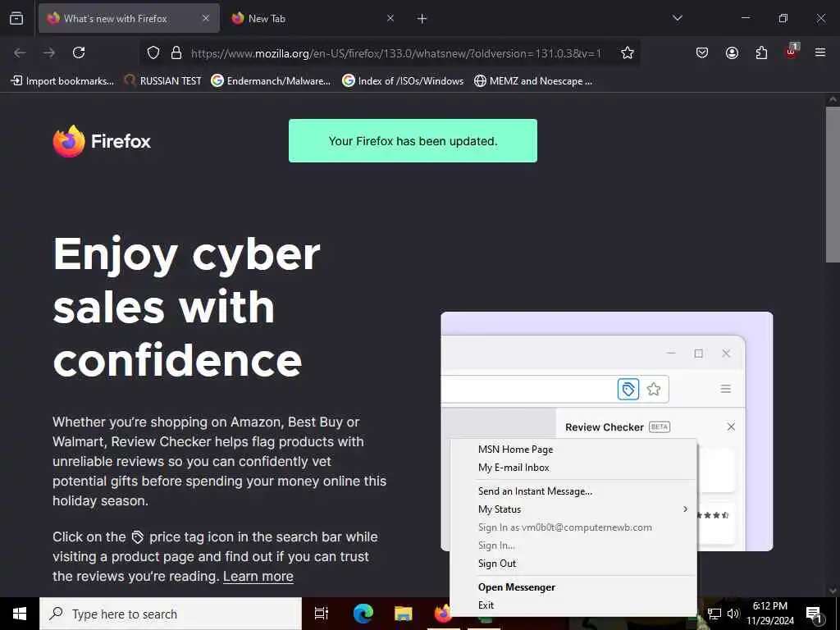Switch to the 'What's new with Firefox' tab
The width and height of the screenshot is (840, 630).
[129, 18]
